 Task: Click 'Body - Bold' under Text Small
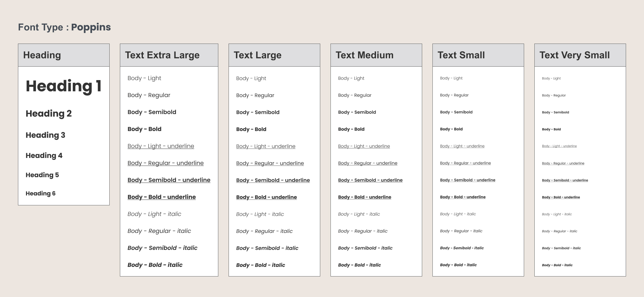[451, 129]
